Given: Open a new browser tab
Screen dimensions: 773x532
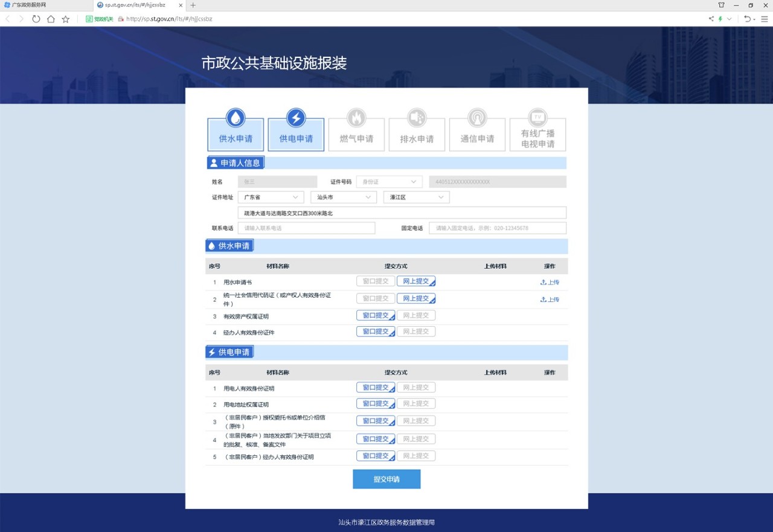Looking at the screenshot, I should 193,5.
